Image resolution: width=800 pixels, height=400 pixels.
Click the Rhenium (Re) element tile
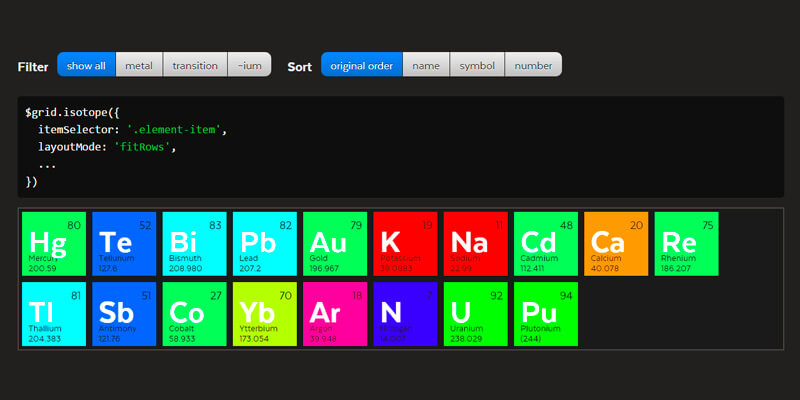click(x=686, y=243)
